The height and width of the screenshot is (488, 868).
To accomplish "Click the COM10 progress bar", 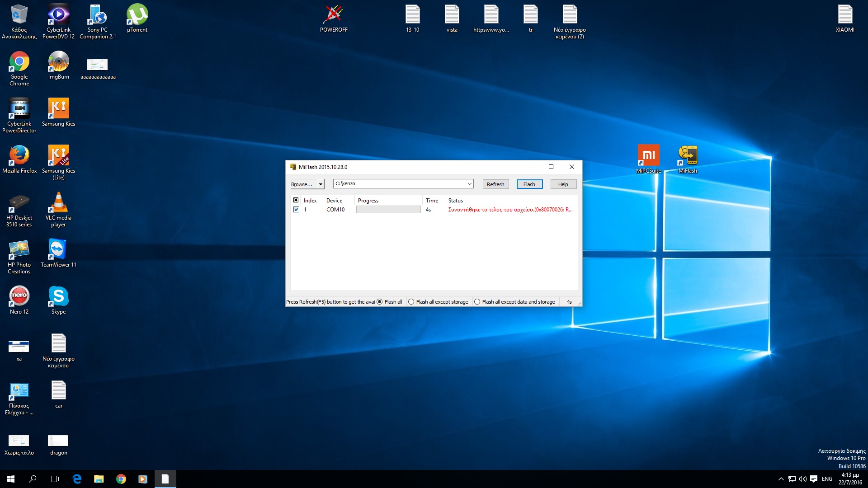I will (x=388, y=210).
